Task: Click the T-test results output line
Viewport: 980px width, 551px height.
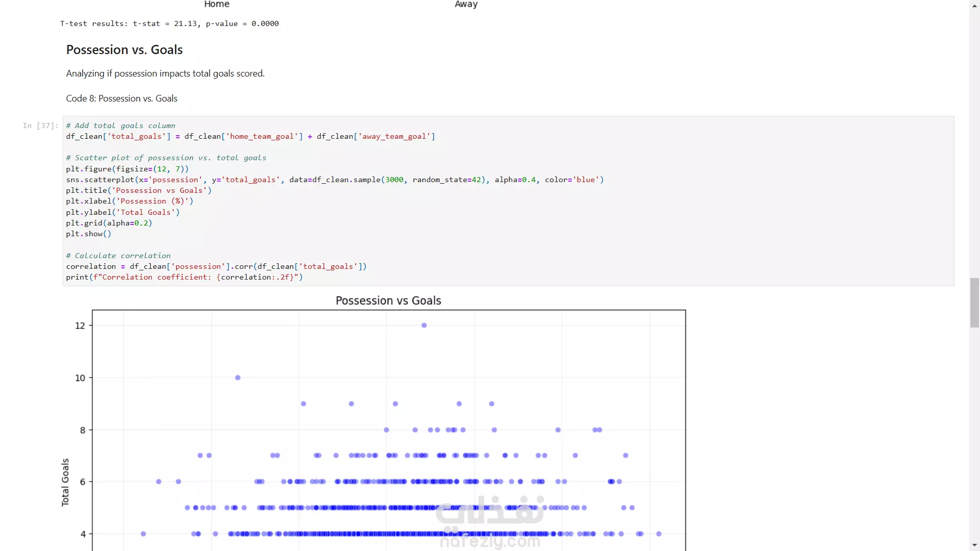Action: (169, 23)
